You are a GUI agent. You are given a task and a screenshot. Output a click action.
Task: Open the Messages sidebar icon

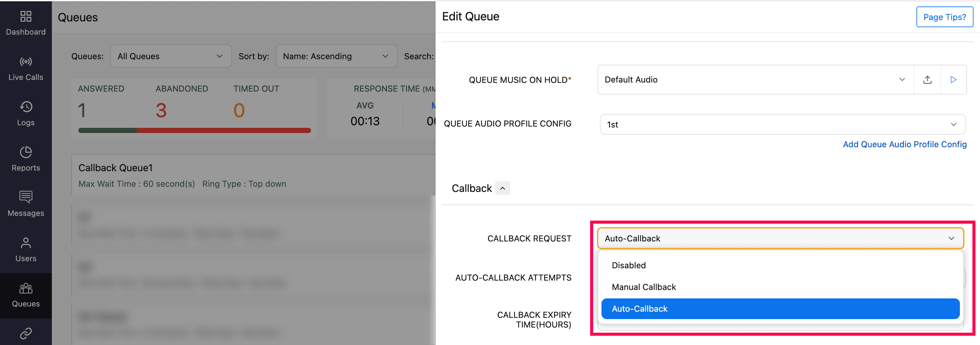(26, 197)
